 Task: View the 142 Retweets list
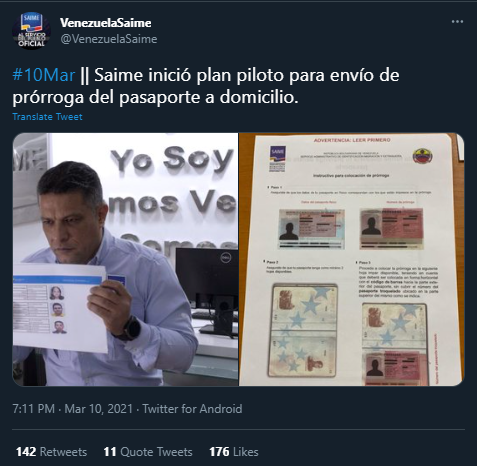pyautogui.click(x=51, y=452)
